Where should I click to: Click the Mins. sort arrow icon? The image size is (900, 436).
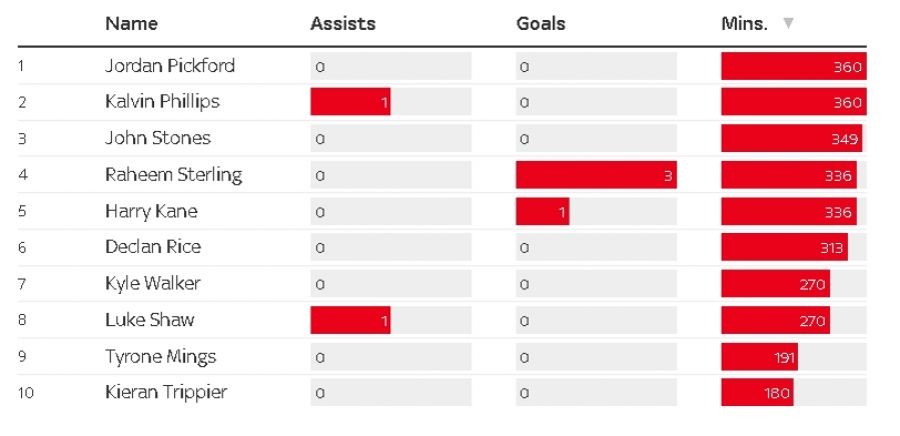788,24
